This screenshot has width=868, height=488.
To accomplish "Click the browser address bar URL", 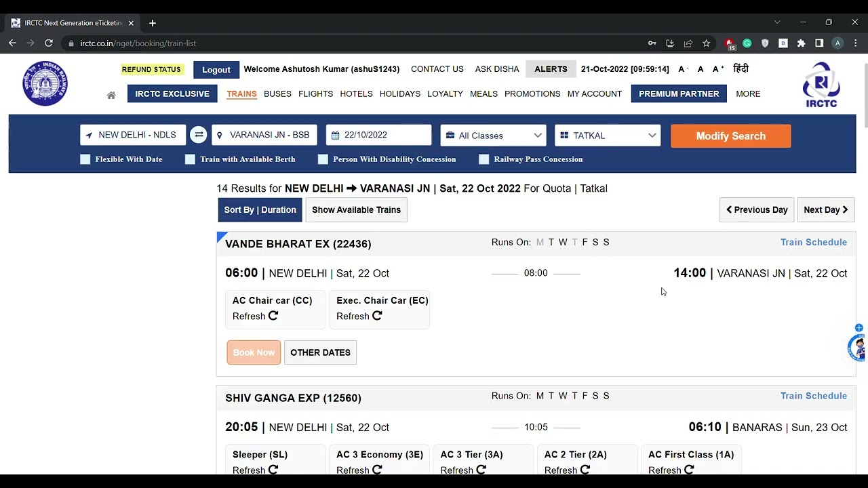I will click(x=138, y=43).
